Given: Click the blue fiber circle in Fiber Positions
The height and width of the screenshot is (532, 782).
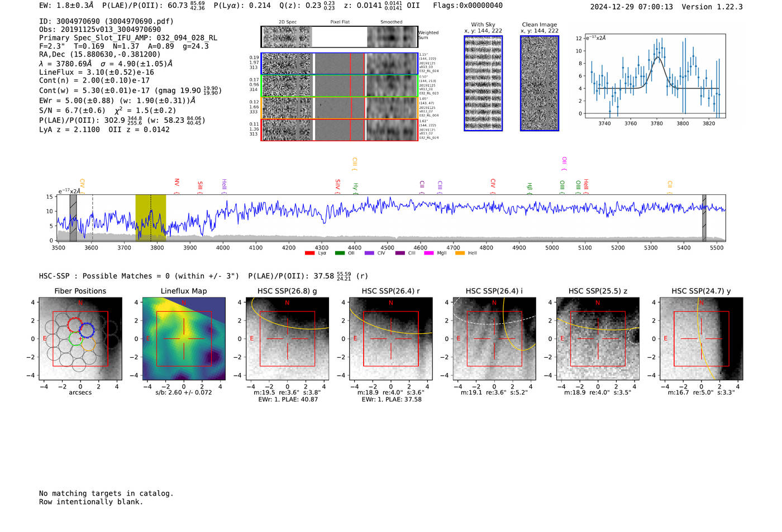Looking at the screenshot, I should point(87,329).
